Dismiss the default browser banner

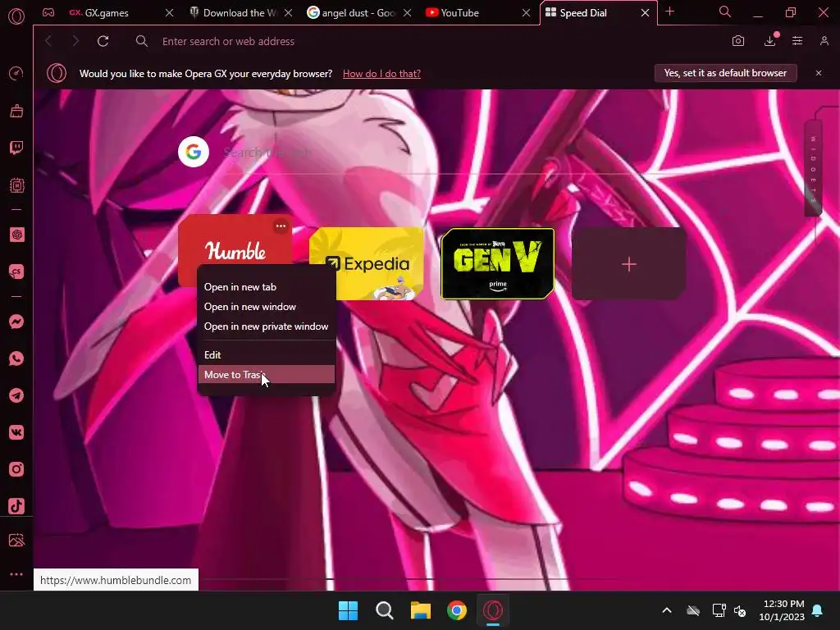819,73
